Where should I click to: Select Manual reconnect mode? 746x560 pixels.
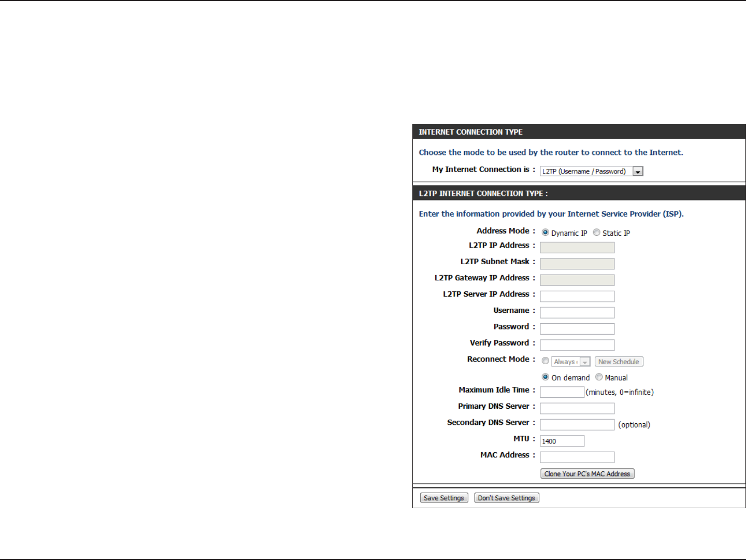[x=599, y=377]
